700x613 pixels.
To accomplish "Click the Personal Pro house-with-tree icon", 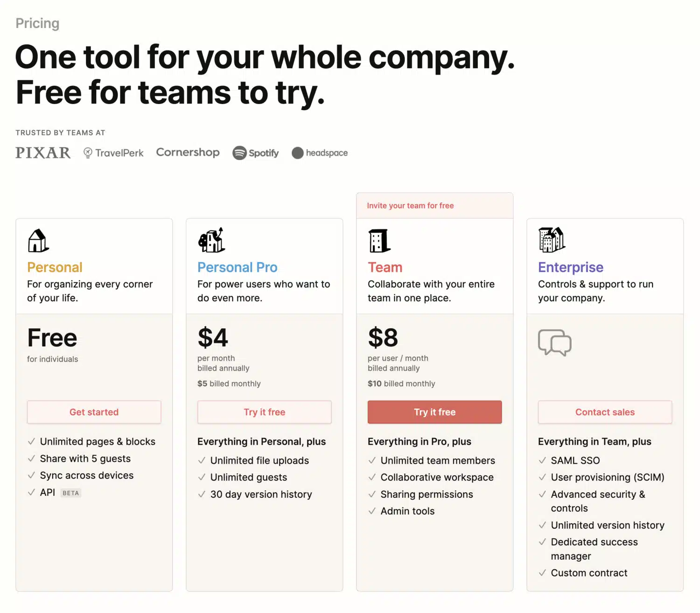I will pos(211,240).
